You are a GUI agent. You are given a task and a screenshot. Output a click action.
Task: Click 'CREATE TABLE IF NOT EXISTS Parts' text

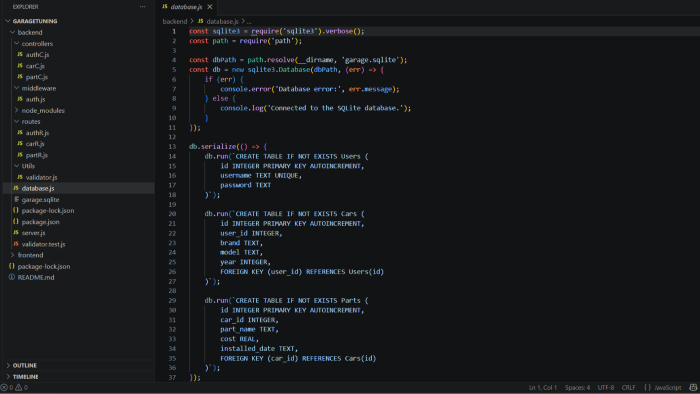[x=298, y=300]
